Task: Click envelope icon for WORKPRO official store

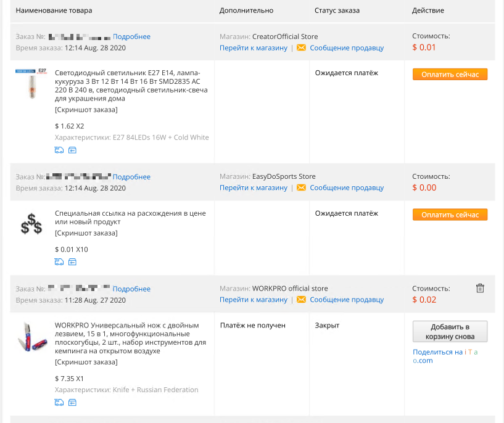Action: [x=301, y=299]
